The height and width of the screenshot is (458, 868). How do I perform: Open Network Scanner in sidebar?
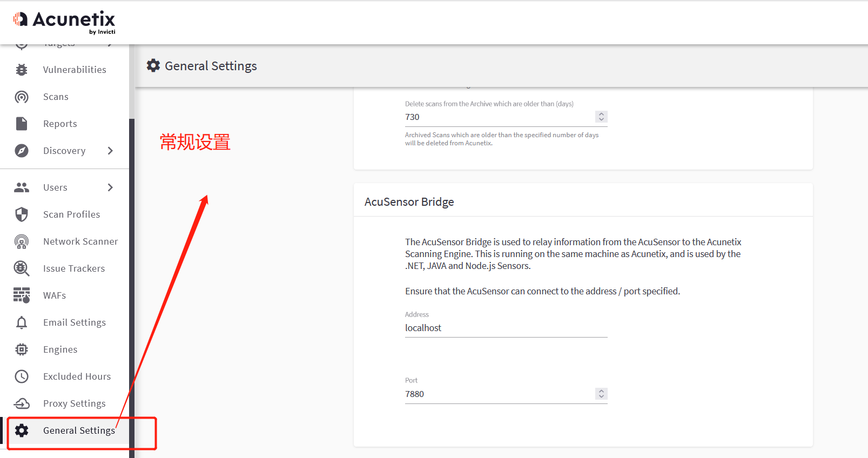pyautogui.click(x=80, y=241)
